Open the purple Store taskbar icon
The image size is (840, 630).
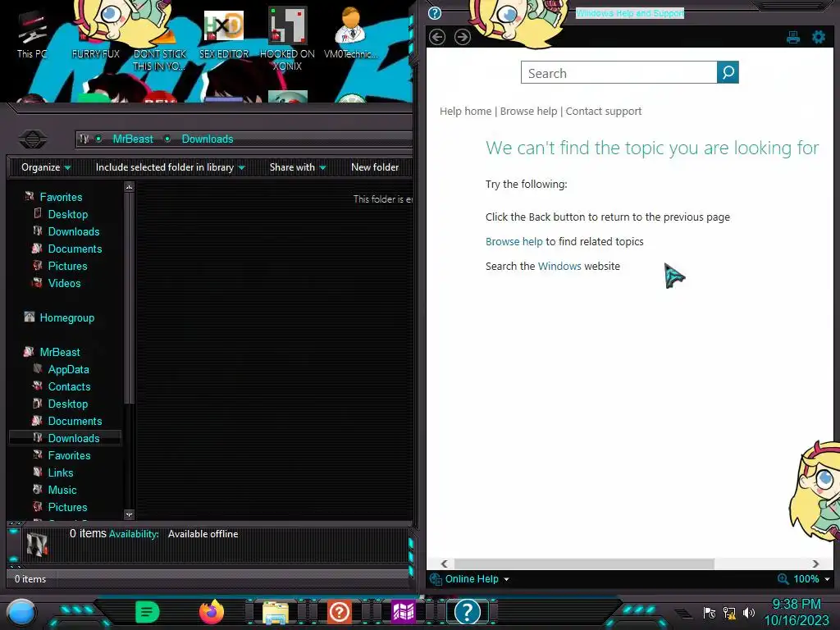pyautogui.click(x=404, y=612)
